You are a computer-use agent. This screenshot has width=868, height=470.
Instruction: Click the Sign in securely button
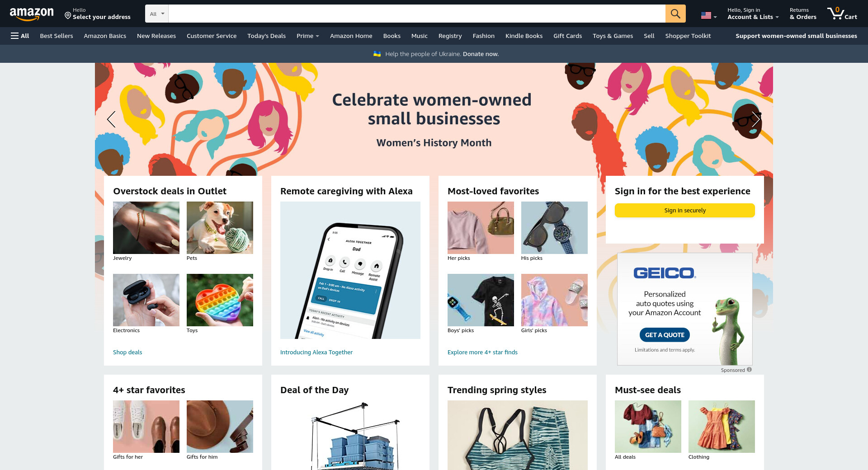coord(684,210)
